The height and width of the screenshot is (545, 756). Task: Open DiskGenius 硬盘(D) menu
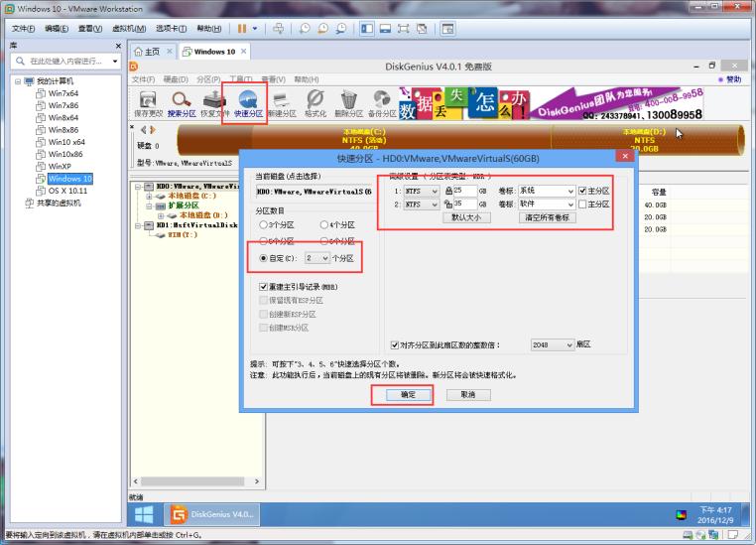176,79
